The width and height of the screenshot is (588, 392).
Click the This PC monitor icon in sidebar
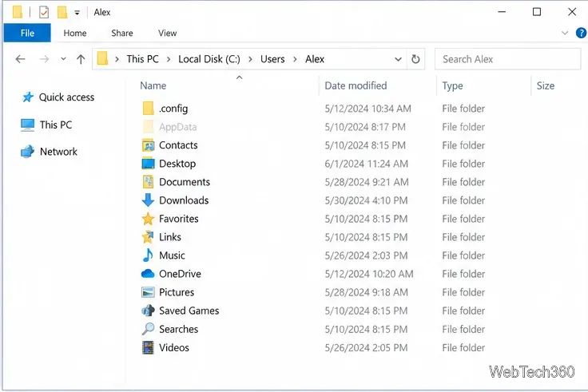[27, 125]
